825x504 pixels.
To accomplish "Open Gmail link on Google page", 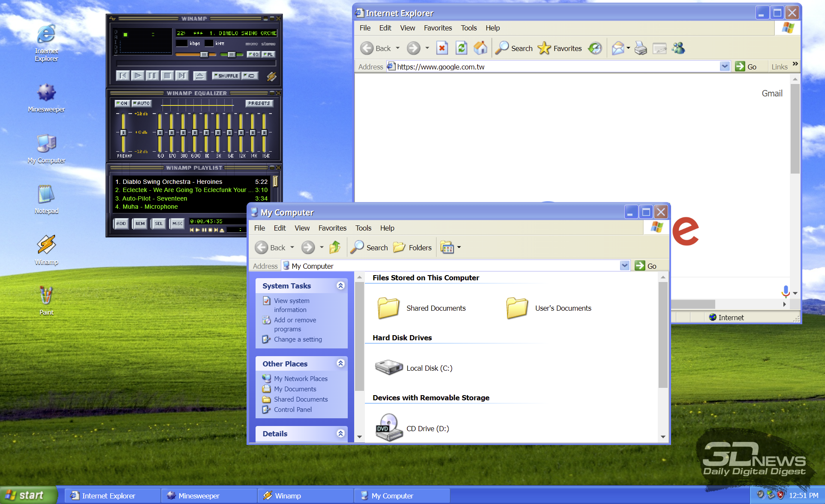I will click(772, 93).
